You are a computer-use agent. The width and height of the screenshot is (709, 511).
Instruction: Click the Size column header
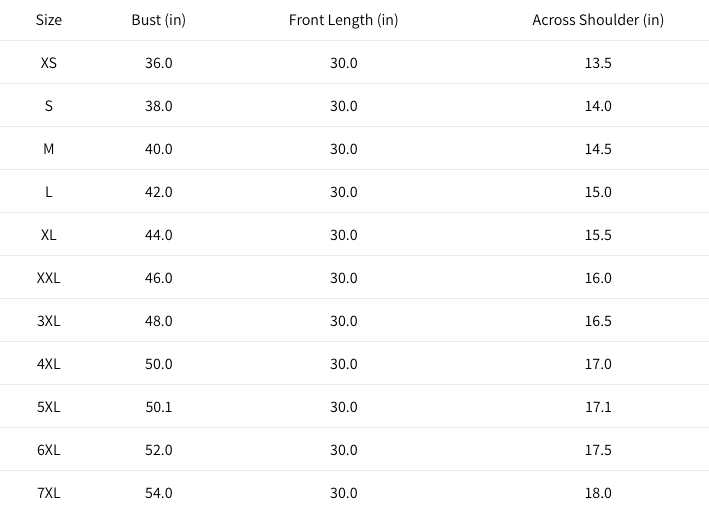click(x=48, y=20)
